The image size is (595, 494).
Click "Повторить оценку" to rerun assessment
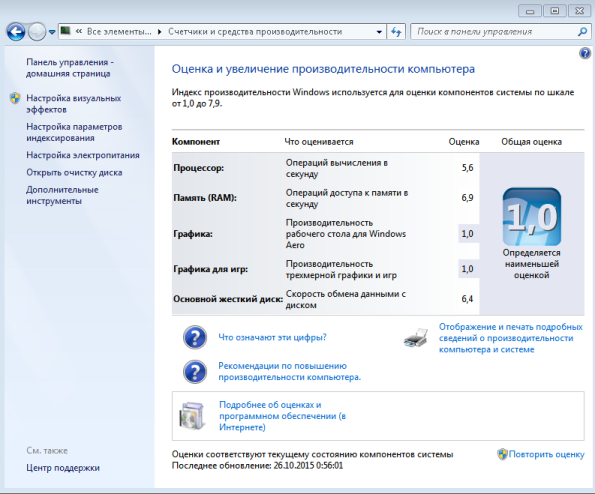point(546,454)
